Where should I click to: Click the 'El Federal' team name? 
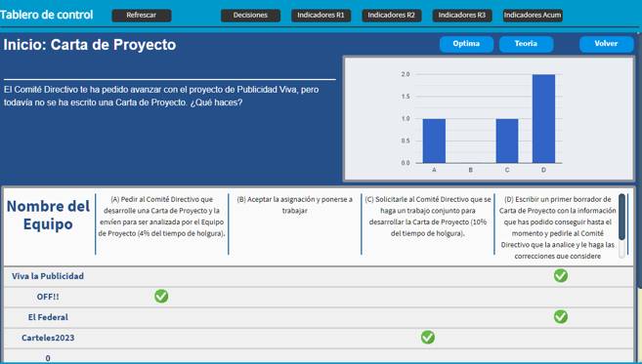(x=48, y=317)
